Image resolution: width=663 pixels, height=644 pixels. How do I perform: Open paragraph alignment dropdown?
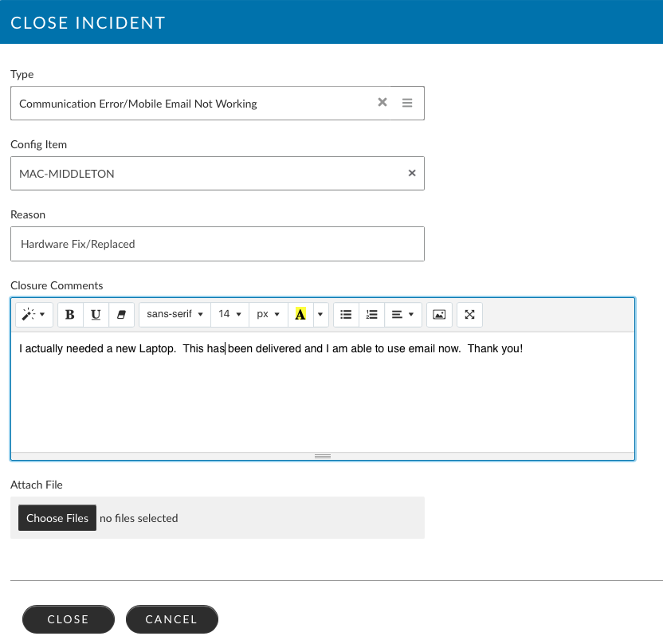click(402, 315)
